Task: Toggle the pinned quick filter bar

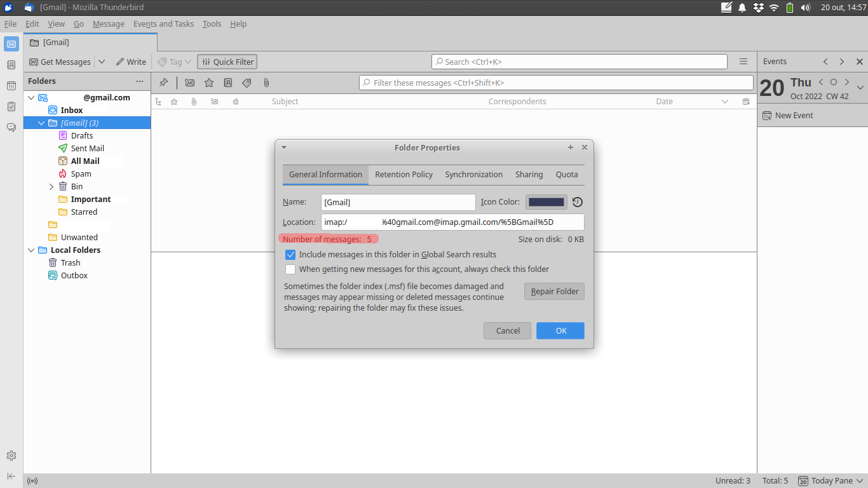Action: [163, 83]
